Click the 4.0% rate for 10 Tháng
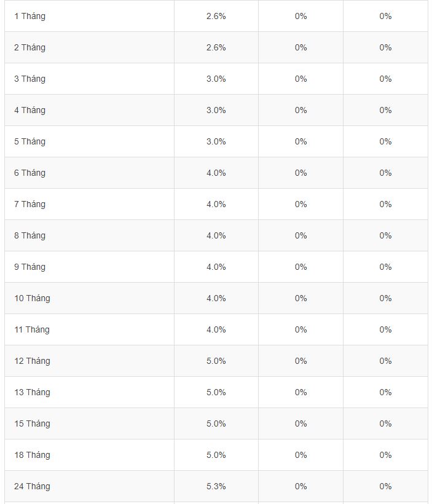Screen dimensions: 440x504 216,298
